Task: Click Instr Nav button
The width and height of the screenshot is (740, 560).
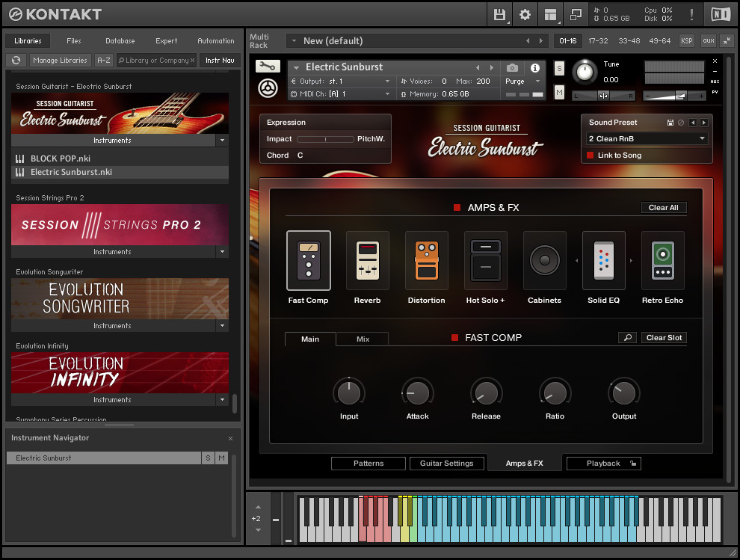Action: click(220, 61)
